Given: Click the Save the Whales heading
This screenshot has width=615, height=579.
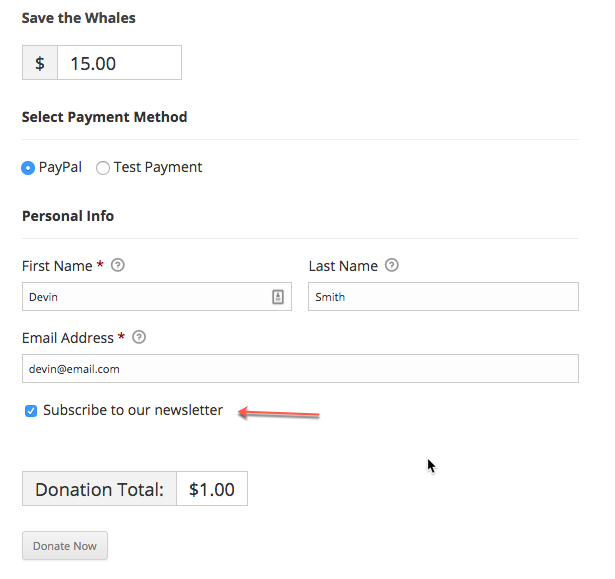Looking at the screenshot, I should [78, 18].
